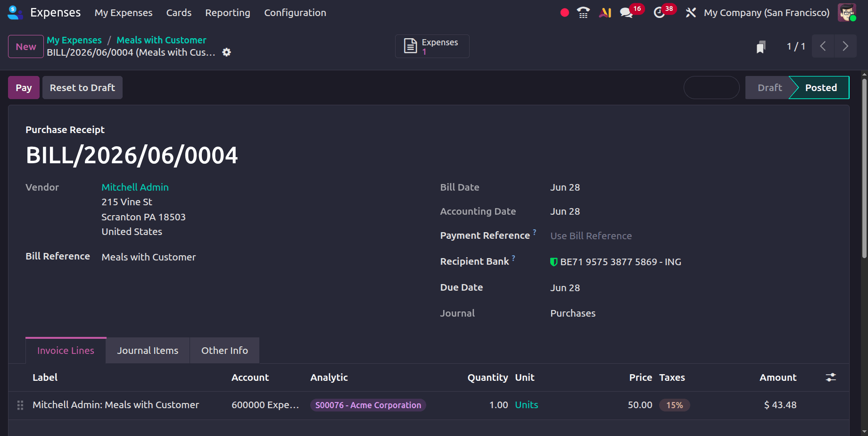
Task: Click the bookmark icon near the pager
Action: [761, 47]
